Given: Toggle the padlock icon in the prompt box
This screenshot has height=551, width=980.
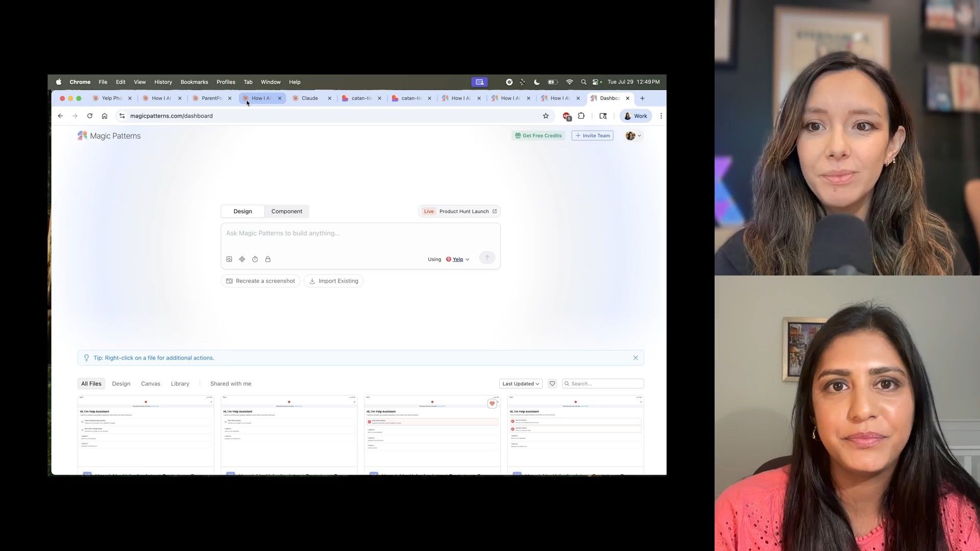Looking at the screenshot, I should pyautogui.click(x=267, y=259).
